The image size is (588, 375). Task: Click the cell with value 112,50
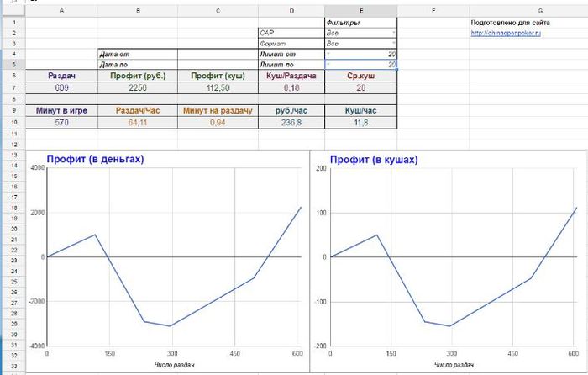(218, 87)
